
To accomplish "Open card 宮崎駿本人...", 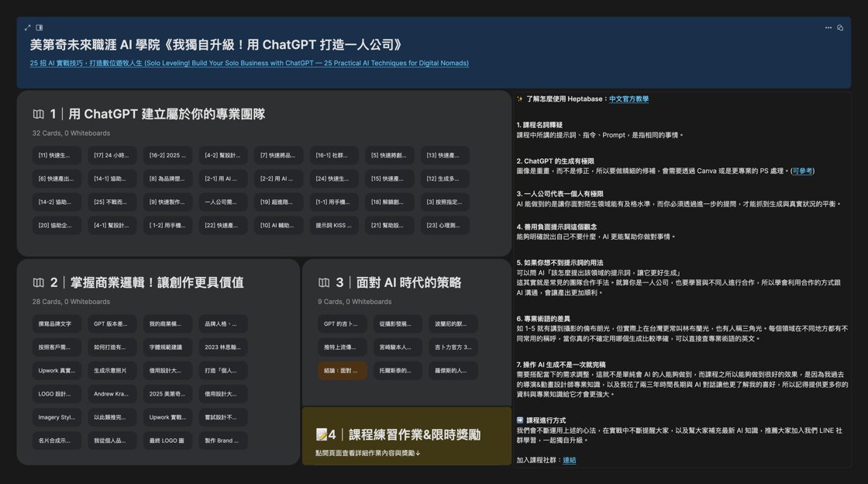I will (398, 347).
